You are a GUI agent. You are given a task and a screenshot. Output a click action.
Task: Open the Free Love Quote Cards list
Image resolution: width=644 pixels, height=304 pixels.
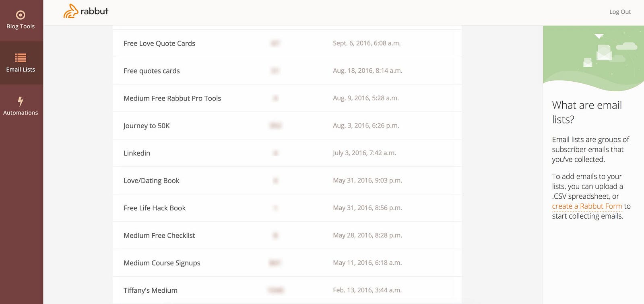(x=159, y=43)
